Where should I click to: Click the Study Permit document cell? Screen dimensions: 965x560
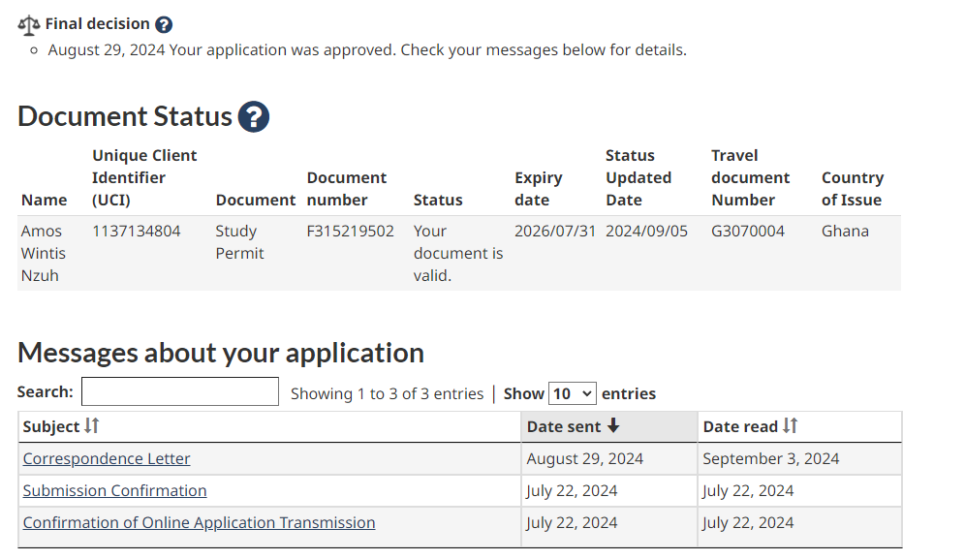239,242
